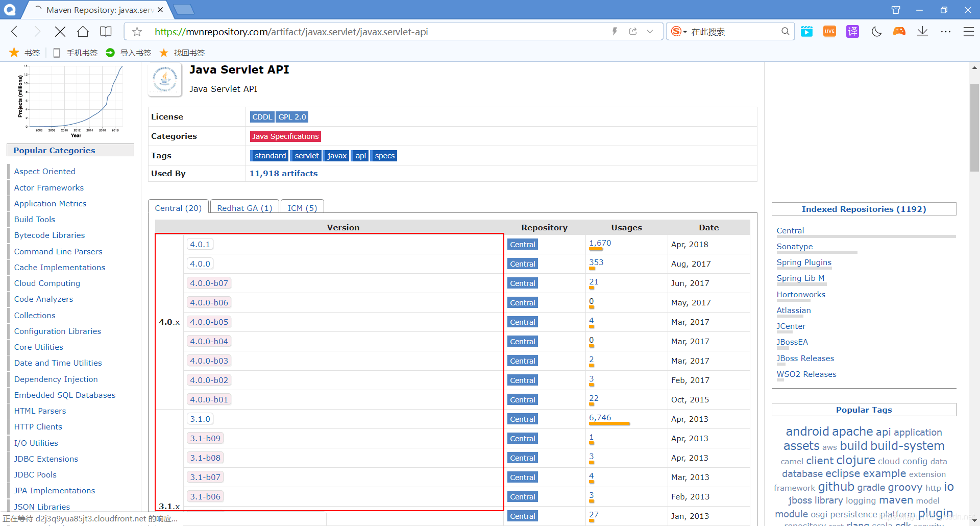The image size is (980, 526).
Task: Open the game controller extension icon
Action: coord(899,32)
